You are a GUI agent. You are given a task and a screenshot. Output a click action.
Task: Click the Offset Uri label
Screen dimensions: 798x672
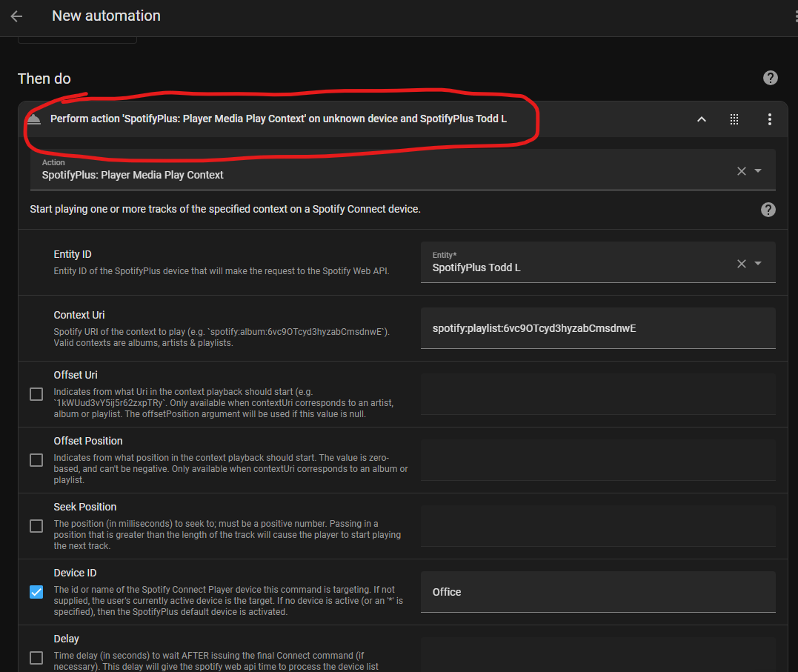tap(76, 375)
